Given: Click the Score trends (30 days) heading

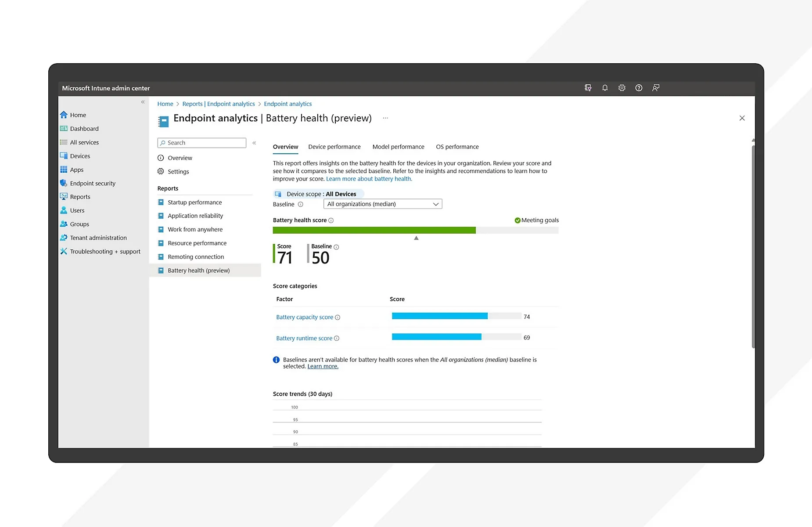Looking at the screenshot, I should click(302, 394).
